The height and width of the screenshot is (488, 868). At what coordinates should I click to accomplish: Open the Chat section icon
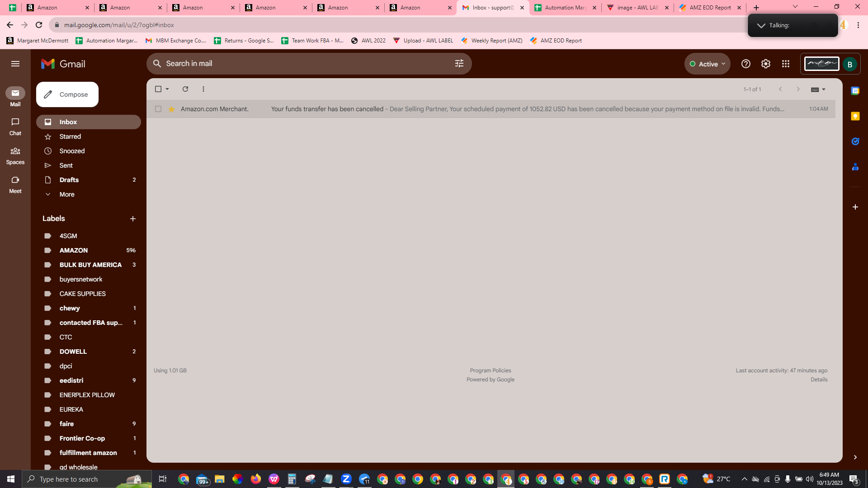pyautogui.click(x=15, y=127)
